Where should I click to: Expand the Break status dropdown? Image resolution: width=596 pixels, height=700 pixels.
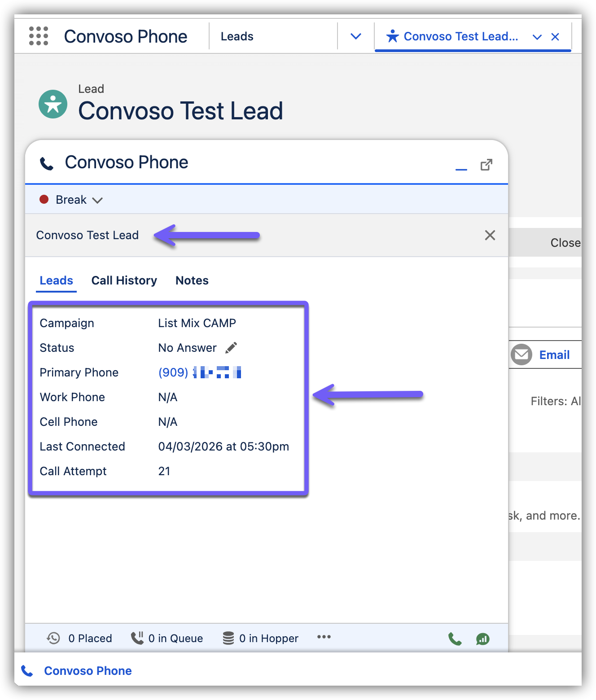[x=97, y=200]
